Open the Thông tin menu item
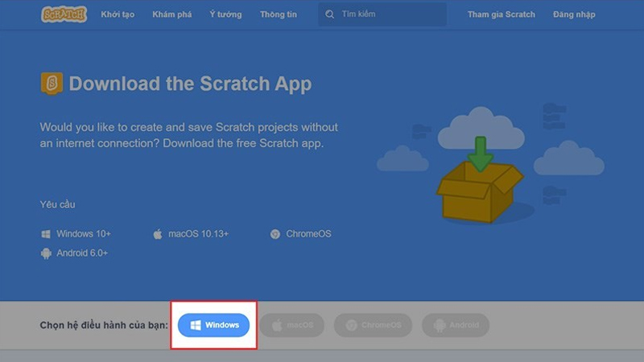Viewport: 644px width, 362px height. 279,14
